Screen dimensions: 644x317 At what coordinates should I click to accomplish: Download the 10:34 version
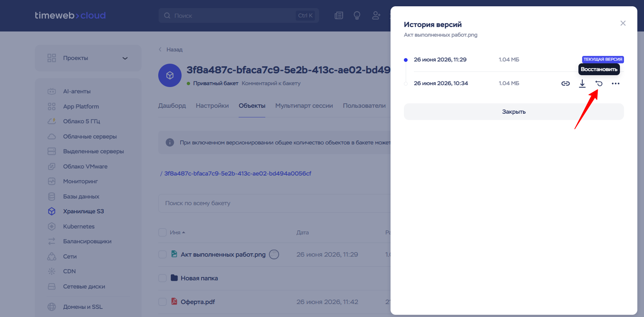pyautogui.click(x=582, y=84)
